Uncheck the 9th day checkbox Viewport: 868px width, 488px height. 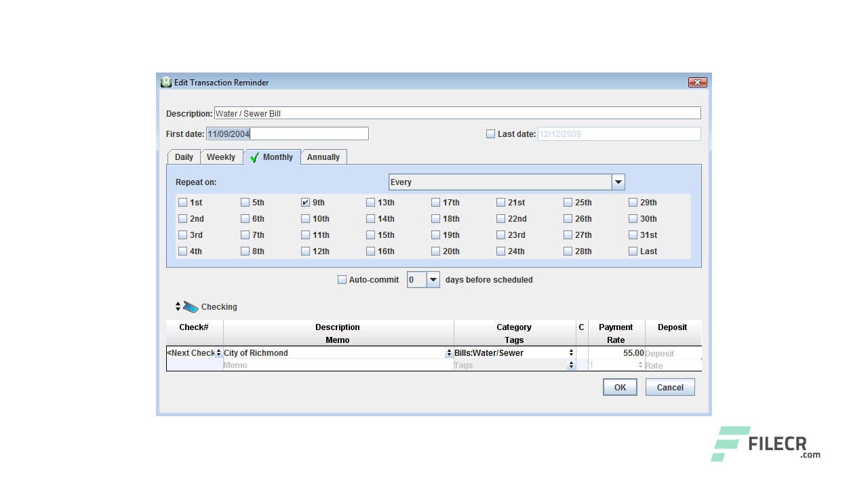[305, 203]
